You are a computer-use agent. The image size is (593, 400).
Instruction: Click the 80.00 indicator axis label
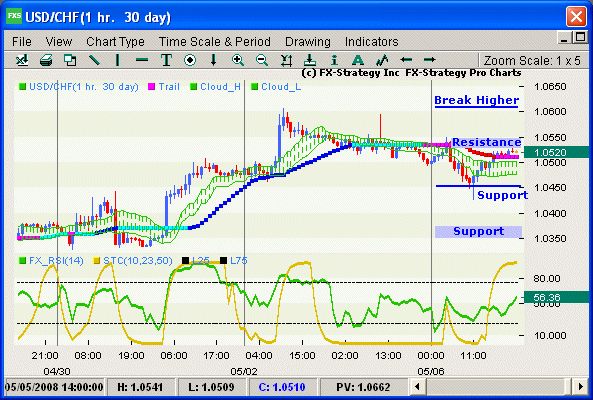tap(546, 279)
